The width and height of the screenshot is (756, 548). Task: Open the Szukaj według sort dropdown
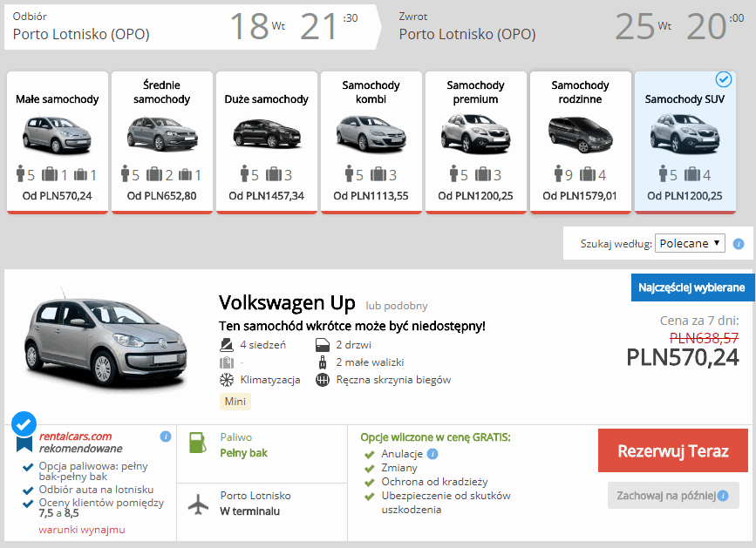coord(690,243)
